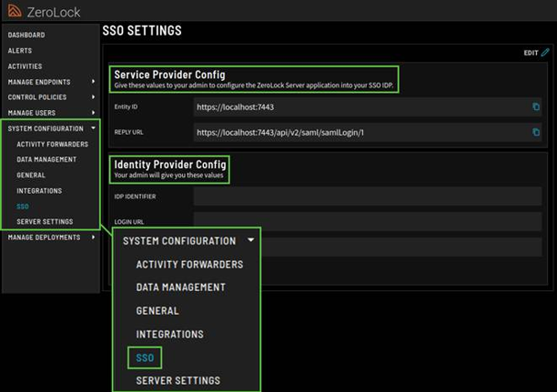Click the 'IDP IDENTIFIER' label
This screenshot has width=557, height=392.
click(135, 196)
